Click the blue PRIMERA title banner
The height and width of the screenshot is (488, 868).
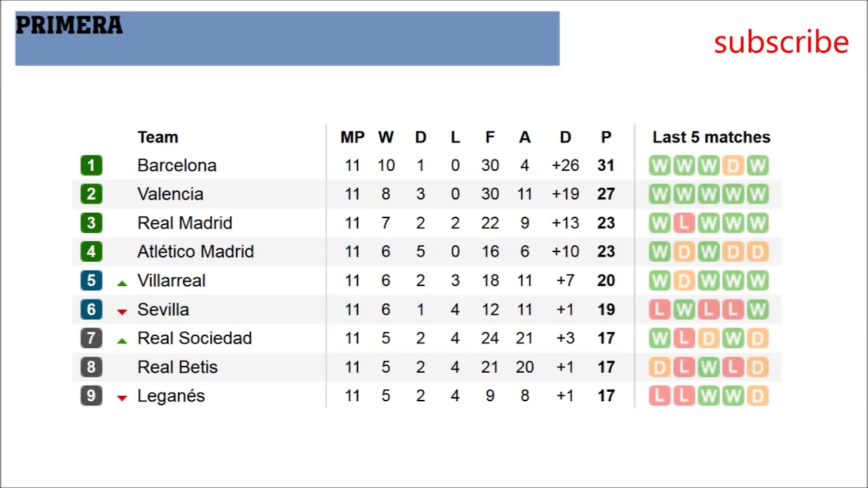(x=287, y=39)
